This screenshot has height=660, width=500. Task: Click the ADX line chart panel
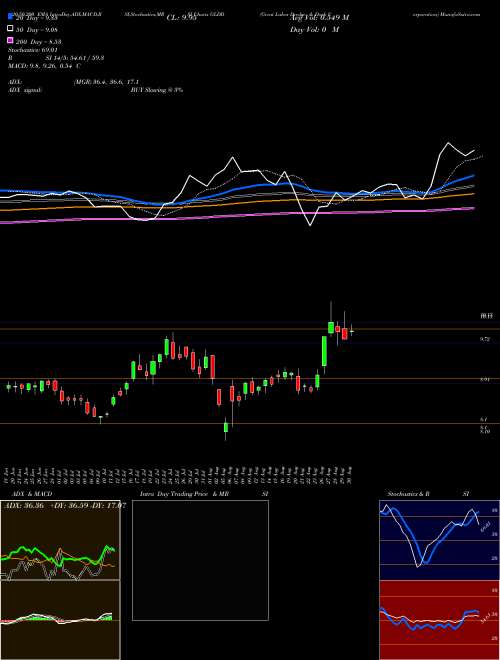[60, 540]
